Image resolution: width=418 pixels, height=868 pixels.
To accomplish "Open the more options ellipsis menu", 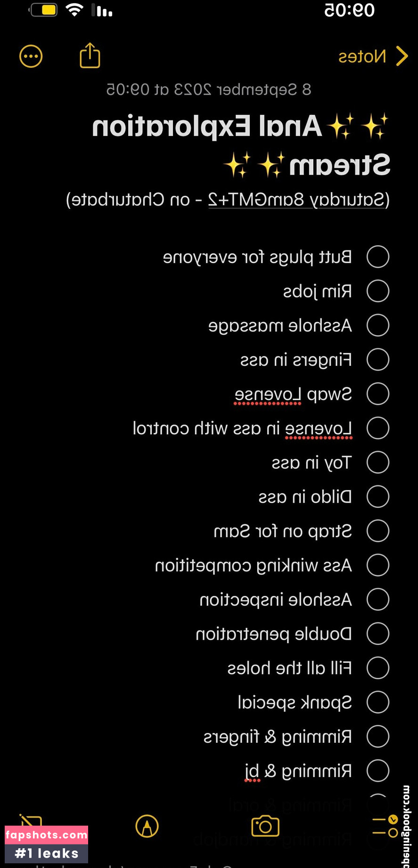I will point(31,56).
